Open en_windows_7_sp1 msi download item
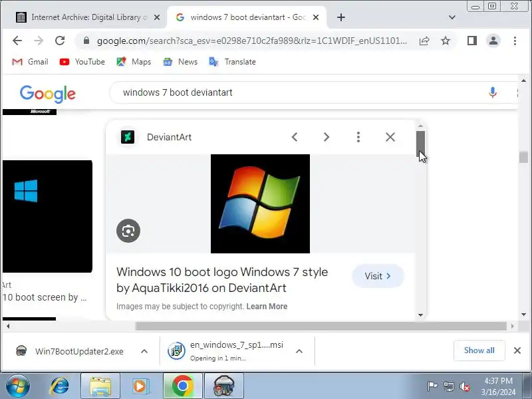 (x=225, y=351)
